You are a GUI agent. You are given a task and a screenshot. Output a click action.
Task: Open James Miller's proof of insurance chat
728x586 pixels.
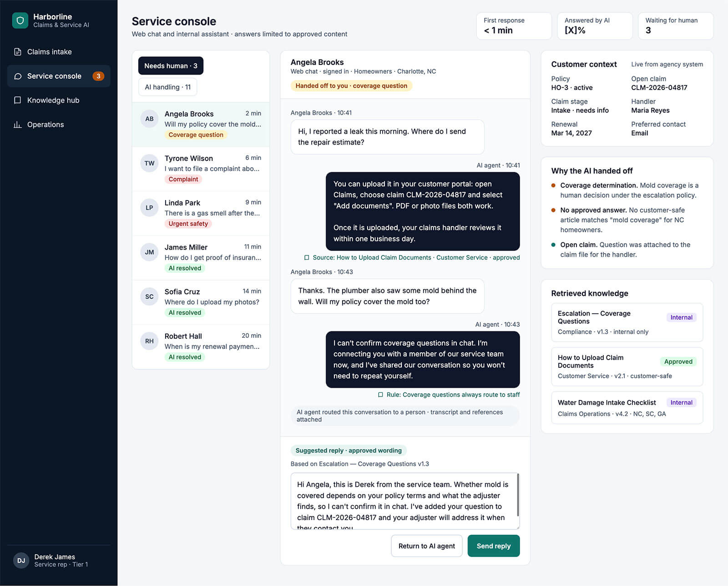tap(201, 258)
